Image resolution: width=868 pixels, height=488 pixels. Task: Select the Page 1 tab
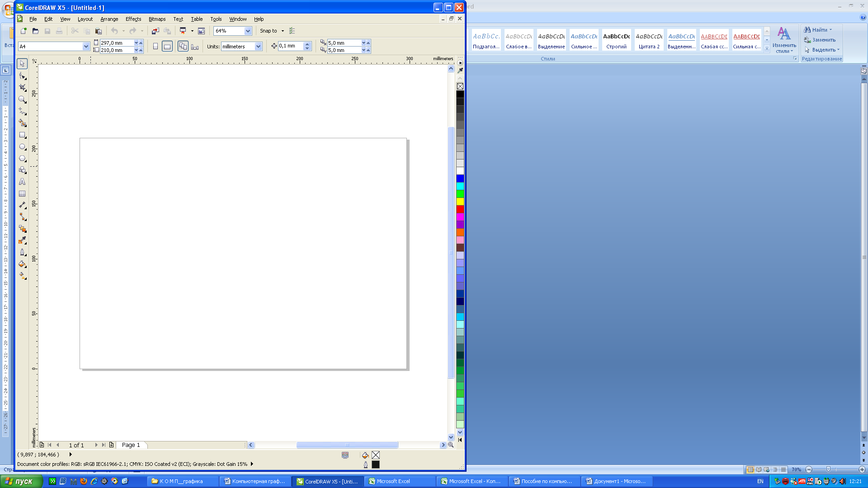click(x=131, y=445)
